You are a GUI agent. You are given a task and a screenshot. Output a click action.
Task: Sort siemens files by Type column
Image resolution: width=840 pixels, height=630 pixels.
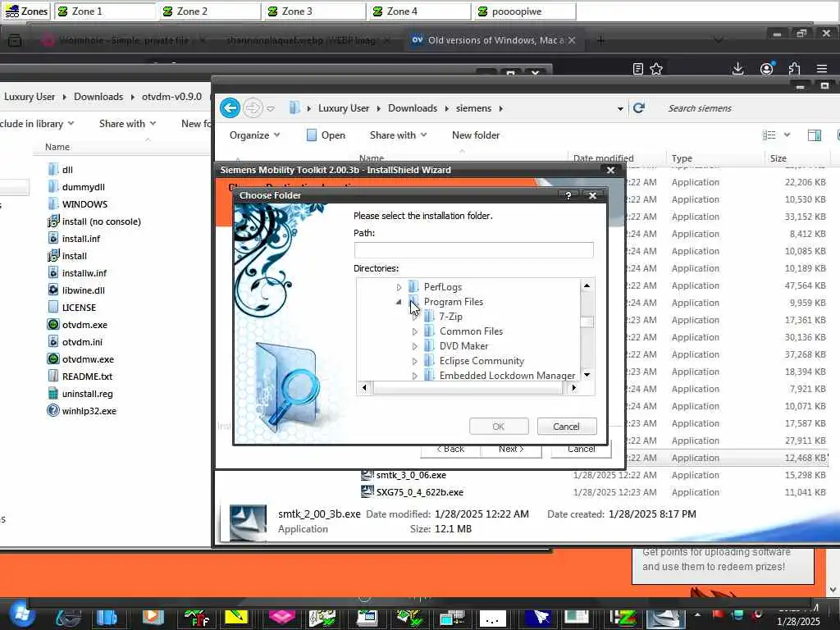682,158
